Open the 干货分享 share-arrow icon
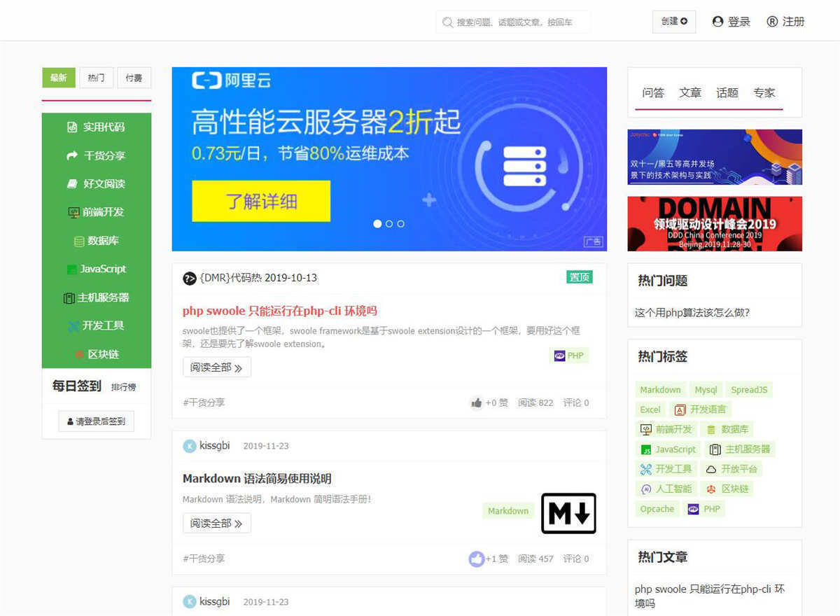This screenshot has width=840, height=616. pyautogui.click(x=73, y=155)
